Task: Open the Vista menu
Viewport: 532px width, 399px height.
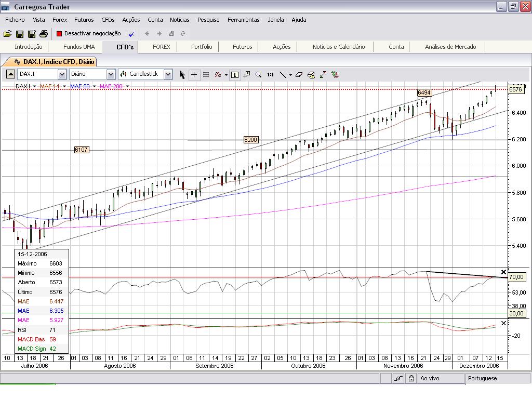Action: pyautogui.click(x=38, y=20)
